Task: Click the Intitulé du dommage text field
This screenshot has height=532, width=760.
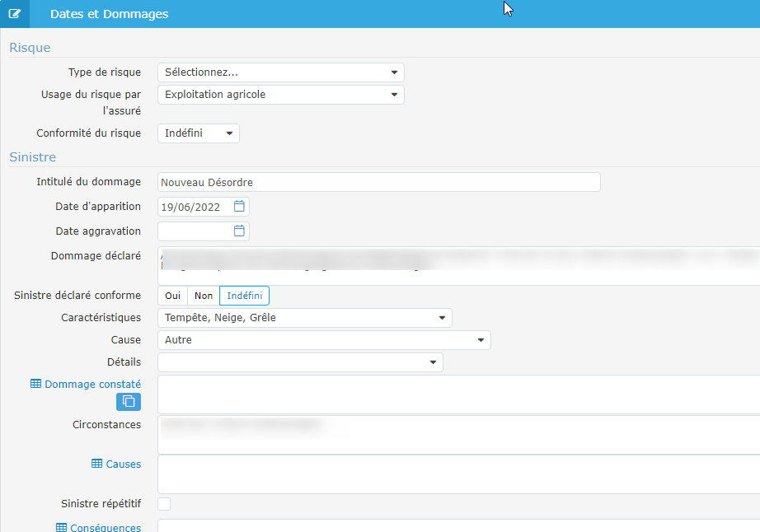Action: pos(378,182)
